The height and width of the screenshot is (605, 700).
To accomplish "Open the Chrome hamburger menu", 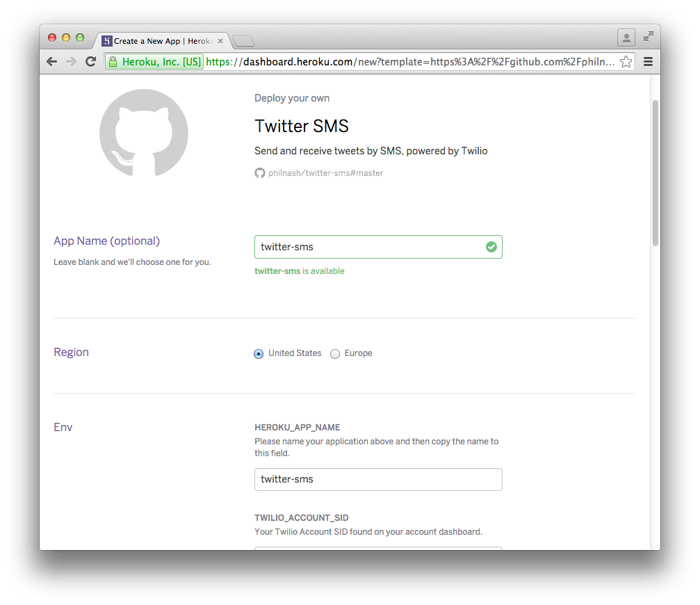I will tap(648, 62).
